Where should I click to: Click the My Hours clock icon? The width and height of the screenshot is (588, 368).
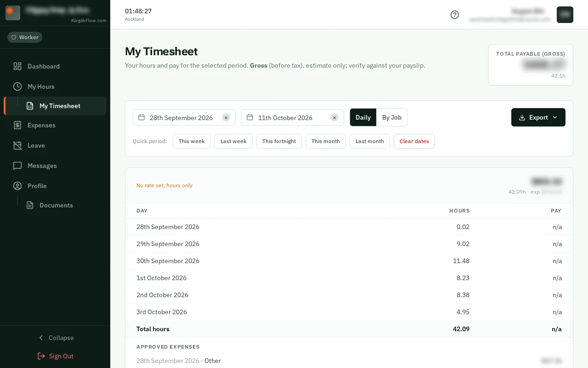point(17,86)
